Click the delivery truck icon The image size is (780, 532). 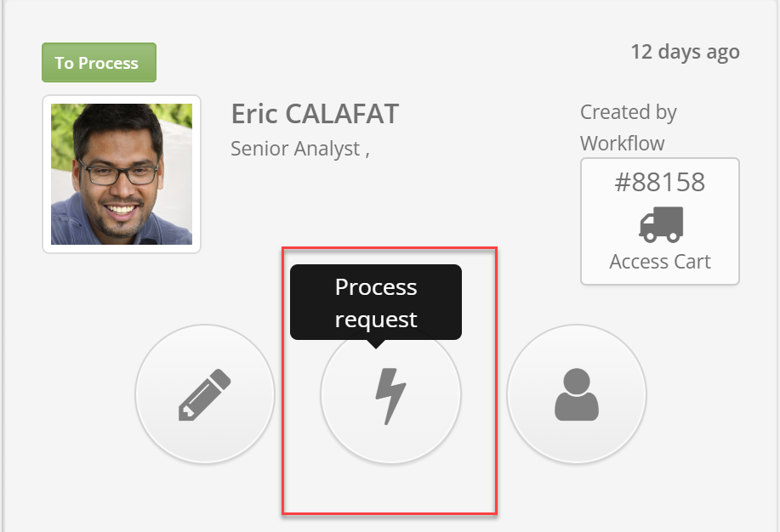tap(660, 224)
